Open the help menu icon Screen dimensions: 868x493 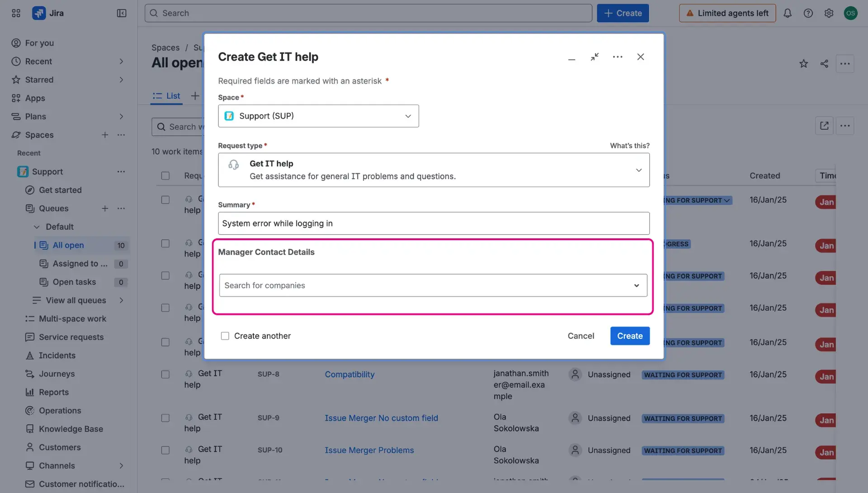[x=808, y=13]
